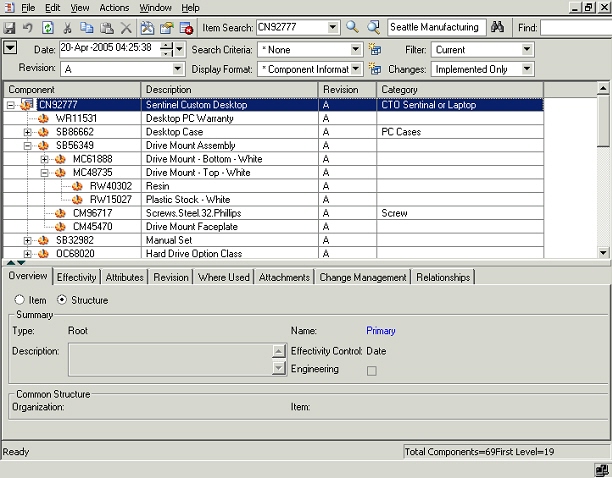Open the Display Format dropdown

click(x=356, y=69)
